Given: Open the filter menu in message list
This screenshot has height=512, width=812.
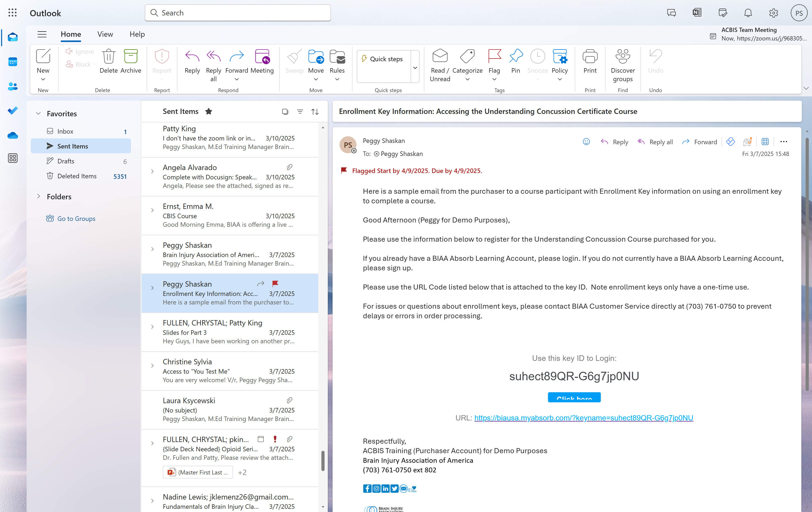Looking at the screenshot, I should (300, 112).
